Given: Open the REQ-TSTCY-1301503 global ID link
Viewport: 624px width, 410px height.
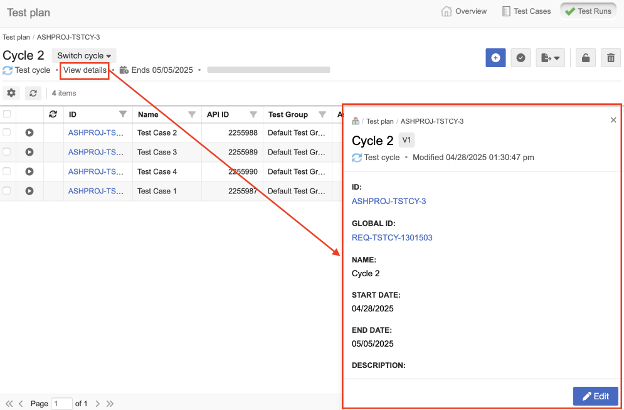Looking at the screenshot, I should point(392,238).
